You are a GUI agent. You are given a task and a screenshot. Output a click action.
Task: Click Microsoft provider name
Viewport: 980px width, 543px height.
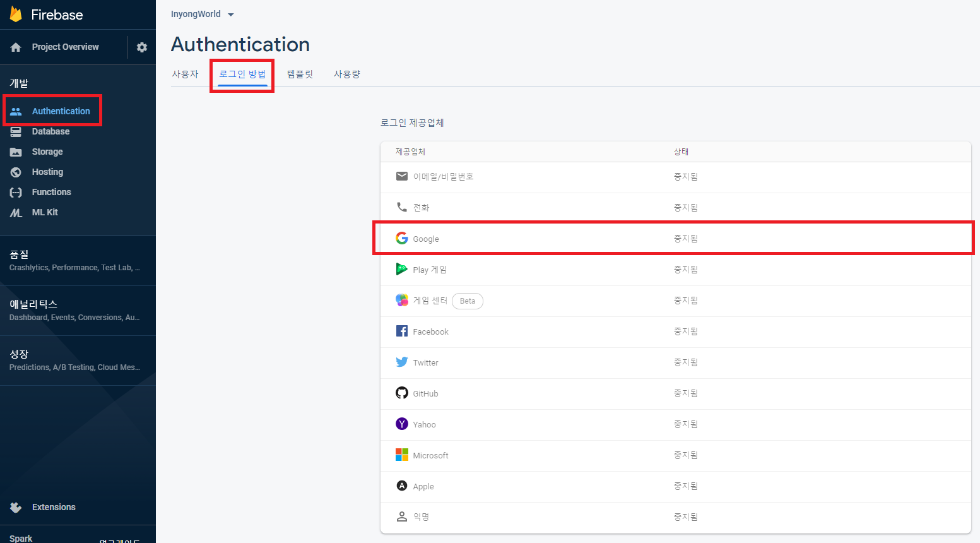430,455
